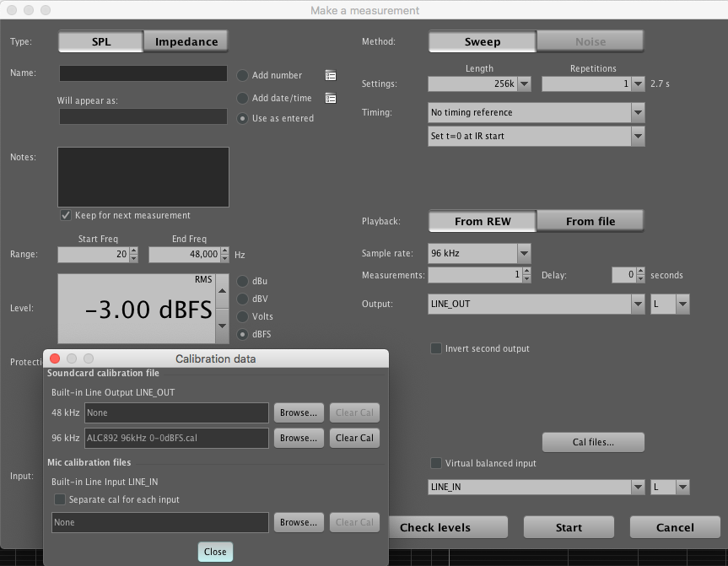This screenshot has width=728, height=566.
Task: Choose dBFS level units
Action: [242, 334]
